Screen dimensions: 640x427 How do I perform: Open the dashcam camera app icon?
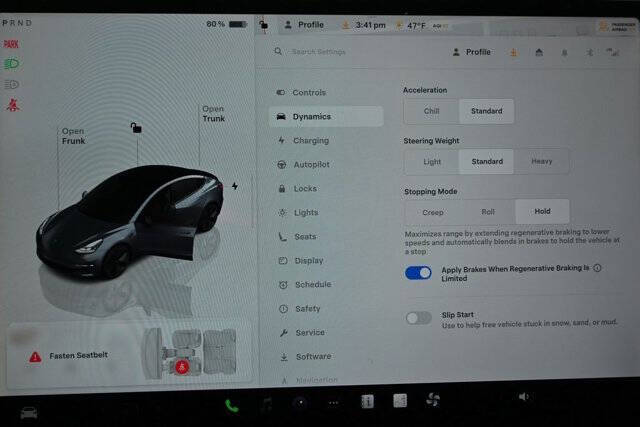tap(301, 403)
